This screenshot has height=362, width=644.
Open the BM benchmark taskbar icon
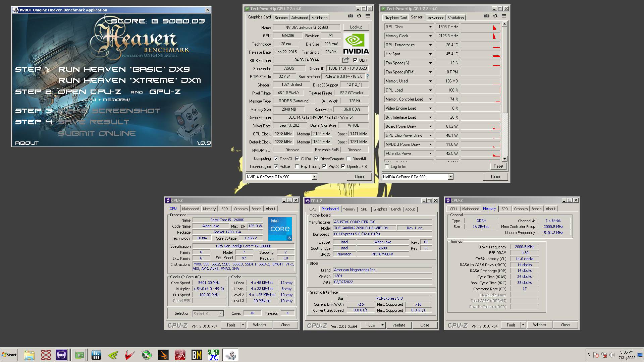pyautogui.click(x=197, y=355)
